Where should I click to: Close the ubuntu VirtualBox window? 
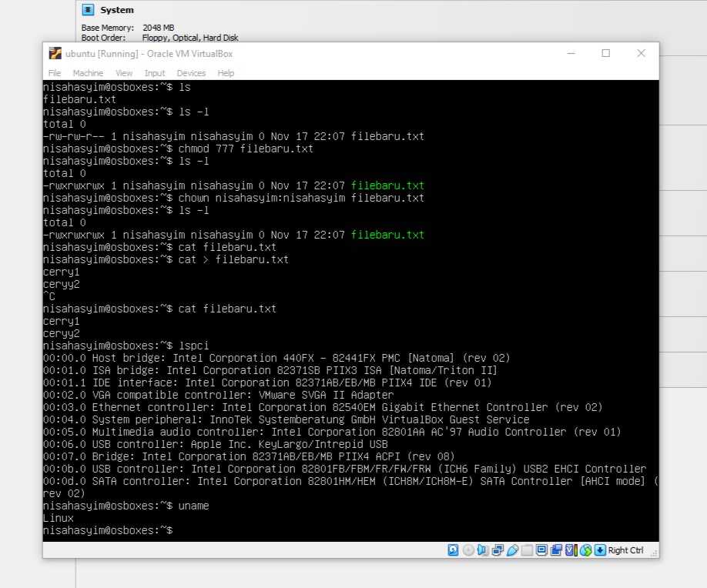(642, 53)
